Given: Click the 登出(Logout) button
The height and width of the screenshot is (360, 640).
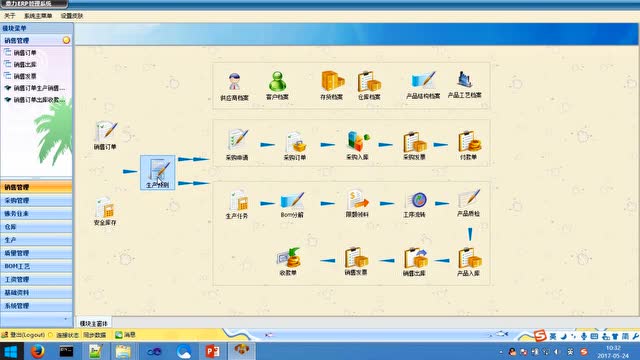Looking at the screenshot, I should [23, 335].
